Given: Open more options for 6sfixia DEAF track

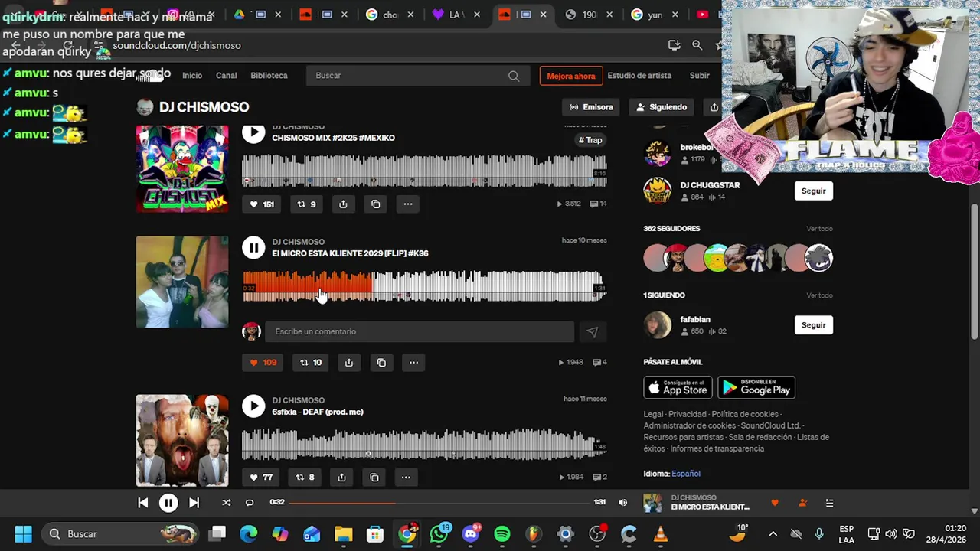Looking at the screenshot, I should [406, 478].
